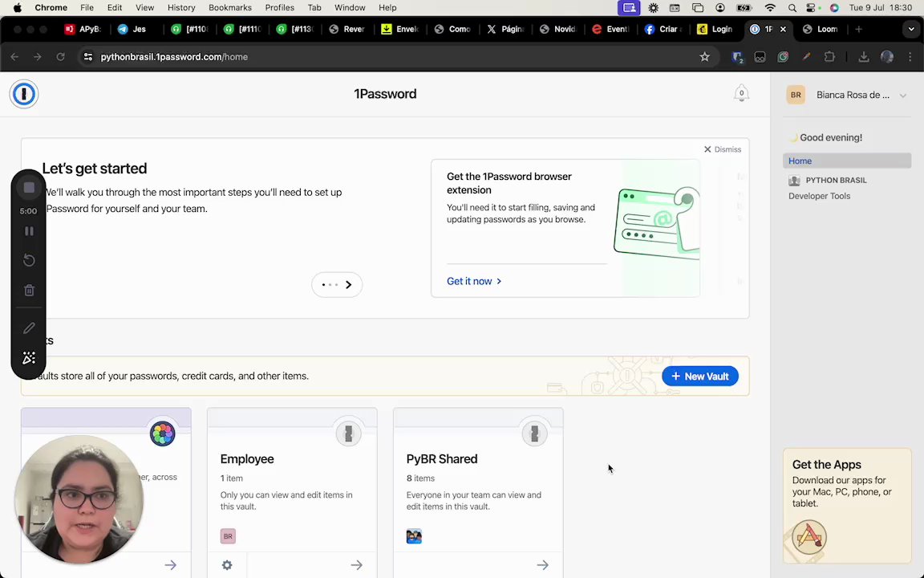Reload the page
Image resolution: width=924 pixels, height=578 pixels.
coord(60,57)
